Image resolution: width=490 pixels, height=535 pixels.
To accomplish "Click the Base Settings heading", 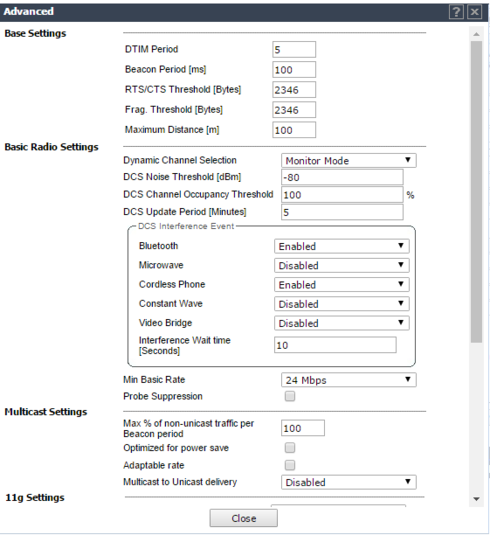I will click(x=35, y=33).
